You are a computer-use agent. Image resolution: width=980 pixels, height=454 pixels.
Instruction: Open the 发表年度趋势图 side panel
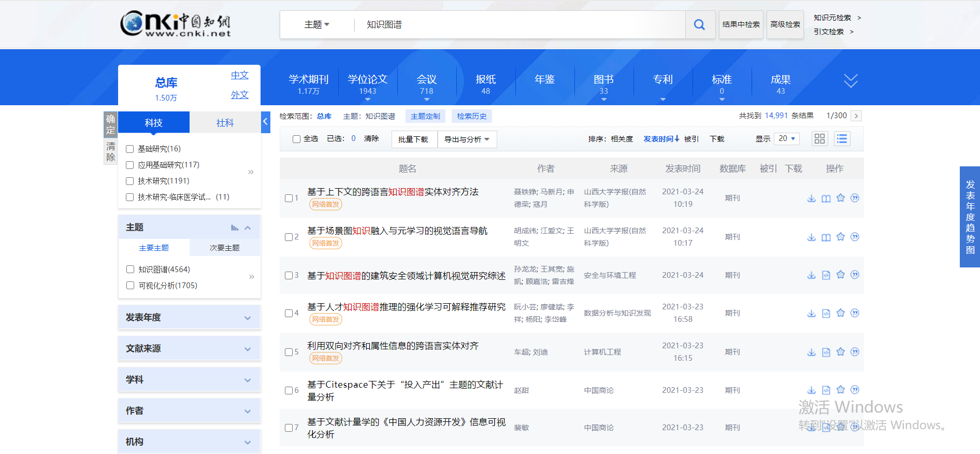coord(970,217)
